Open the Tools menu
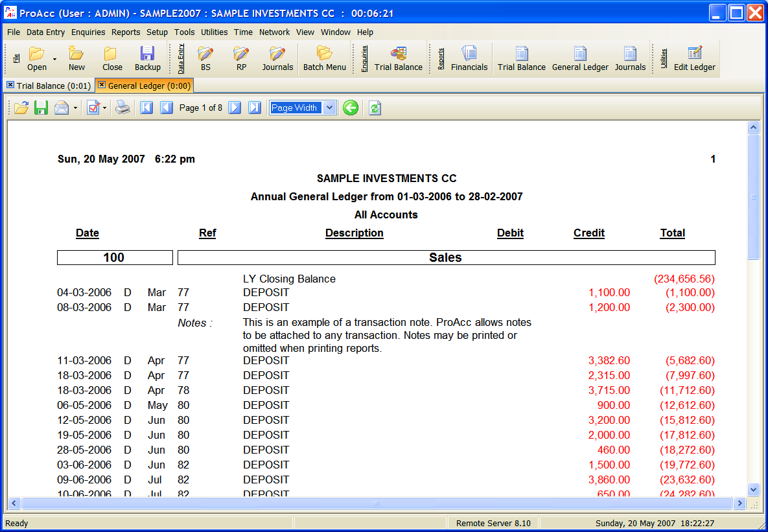 click(x=185, y=32)
